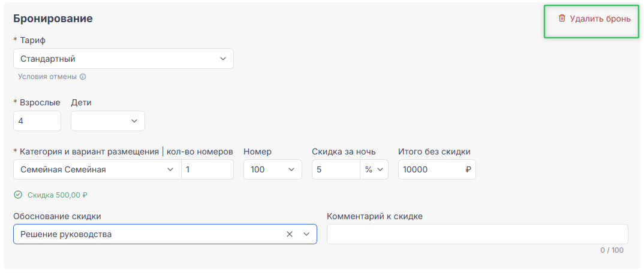Click the green checkmark icon before Скидка 500,00 ₽

coord(18,195)
